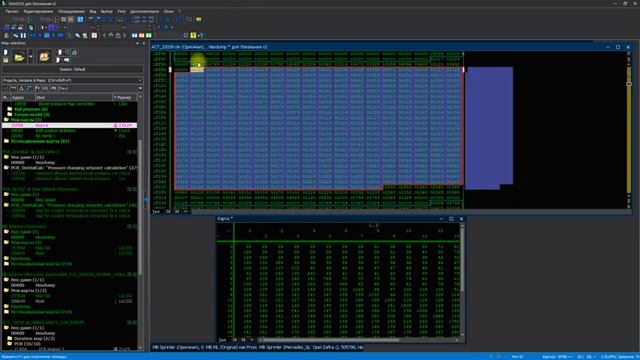Toggle the first filter button under the combo box
640x360 pixels.
pos(5,88)
